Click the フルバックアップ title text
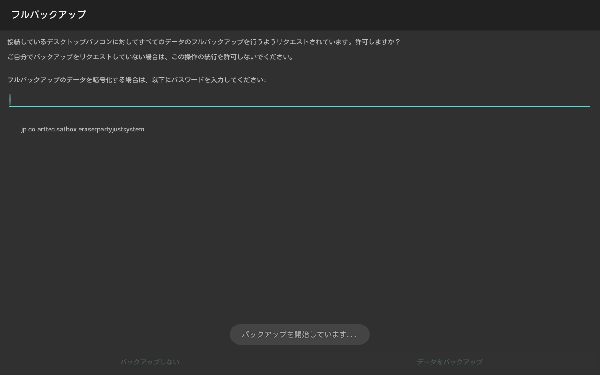Viewport: 600px width, 375px height. point(49,15)
